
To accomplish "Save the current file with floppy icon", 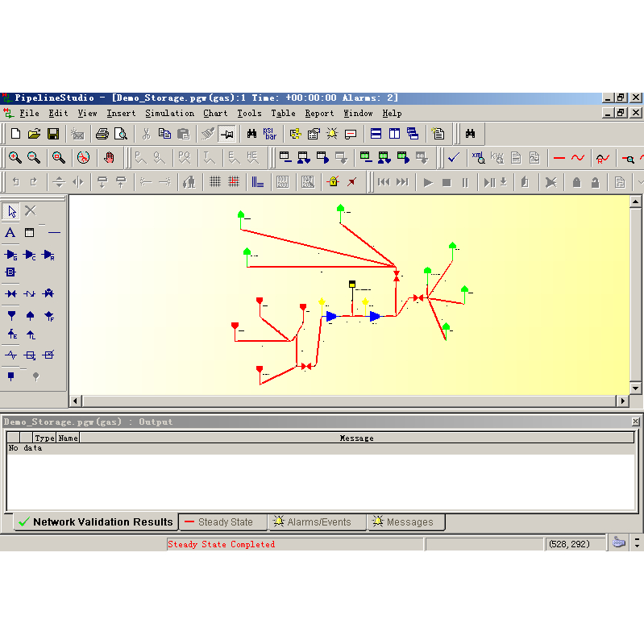I will (53, 134).
